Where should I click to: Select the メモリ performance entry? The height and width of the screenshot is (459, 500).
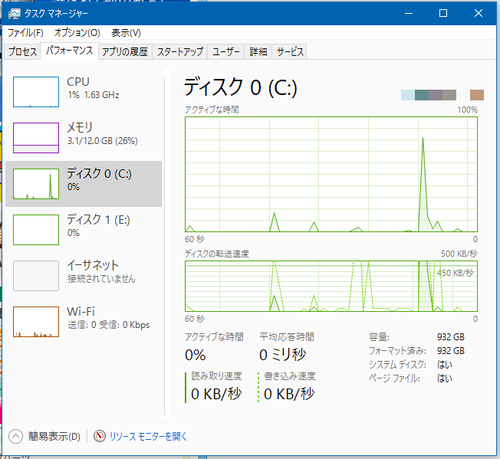point(84,138)
